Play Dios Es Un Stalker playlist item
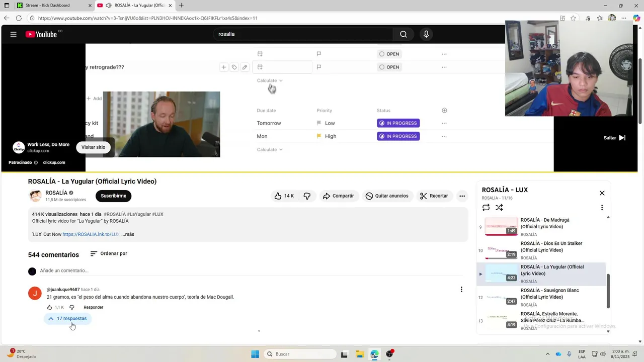The image size is (644, 362). pos(541,250)
